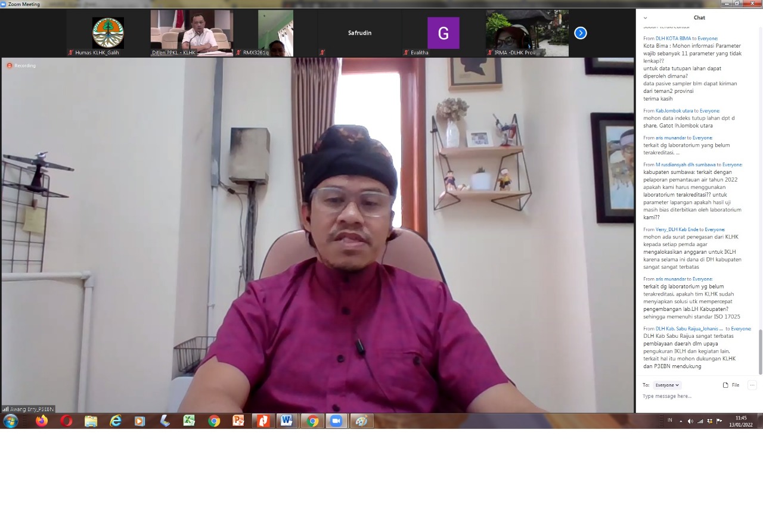This screenshot has width=763, height=532.
Task: Click DLH KOTA BIMA sender name link
Action: [673, 38]
